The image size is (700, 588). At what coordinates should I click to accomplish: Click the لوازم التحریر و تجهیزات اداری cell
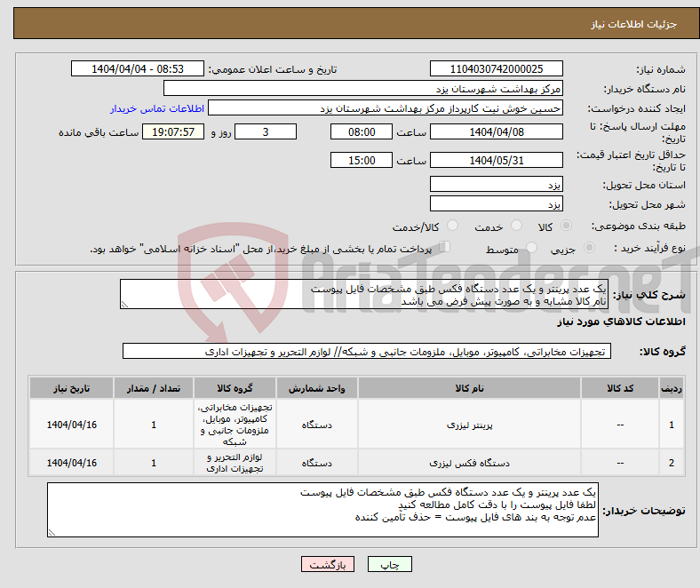(x=235, y=463)
